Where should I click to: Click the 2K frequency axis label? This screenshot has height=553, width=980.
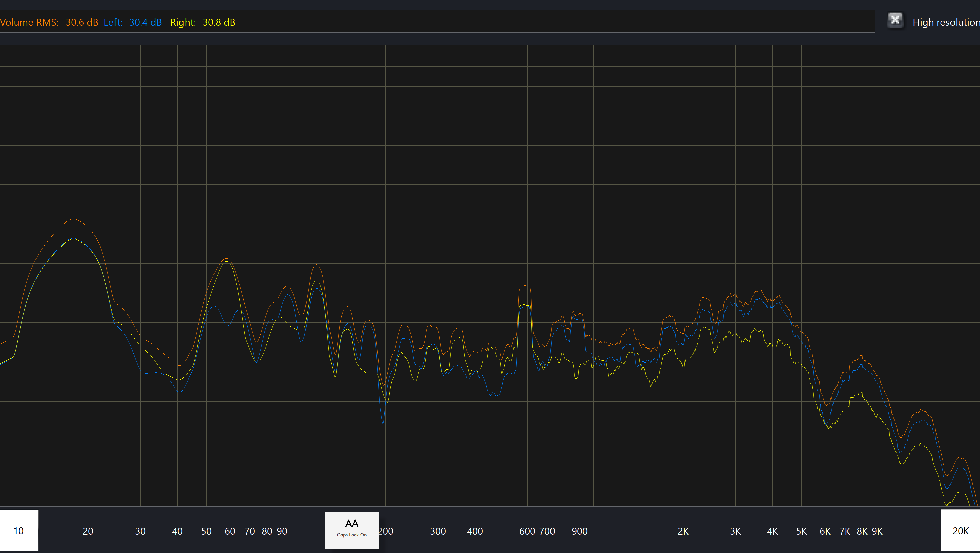coord(683,531)
